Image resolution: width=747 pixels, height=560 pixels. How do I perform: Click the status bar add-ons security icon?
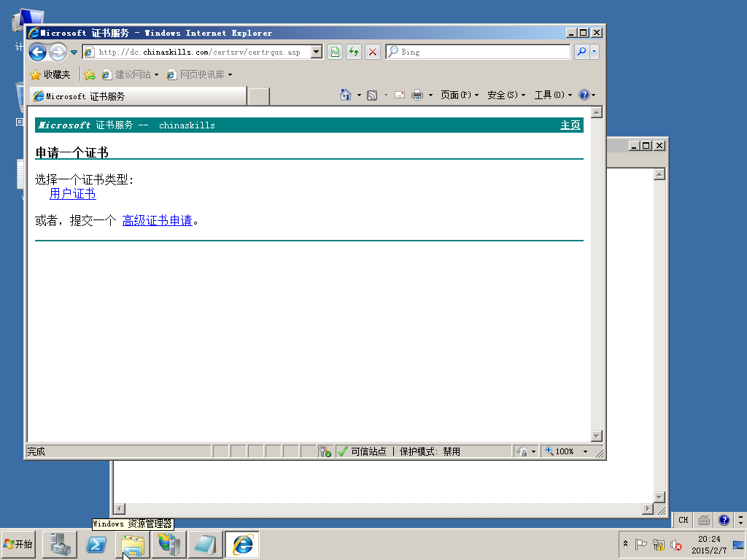click(325, 451)
